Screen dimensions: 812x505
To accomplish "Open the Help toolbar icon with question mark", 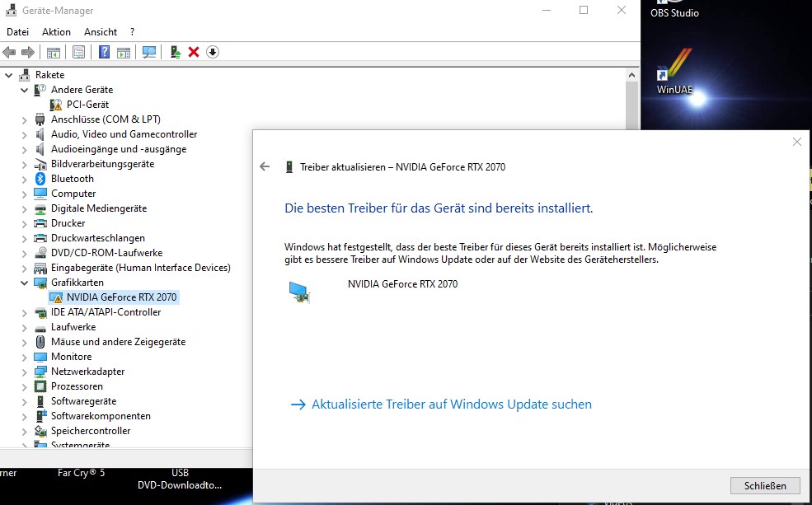I will (x=104, y=52).
